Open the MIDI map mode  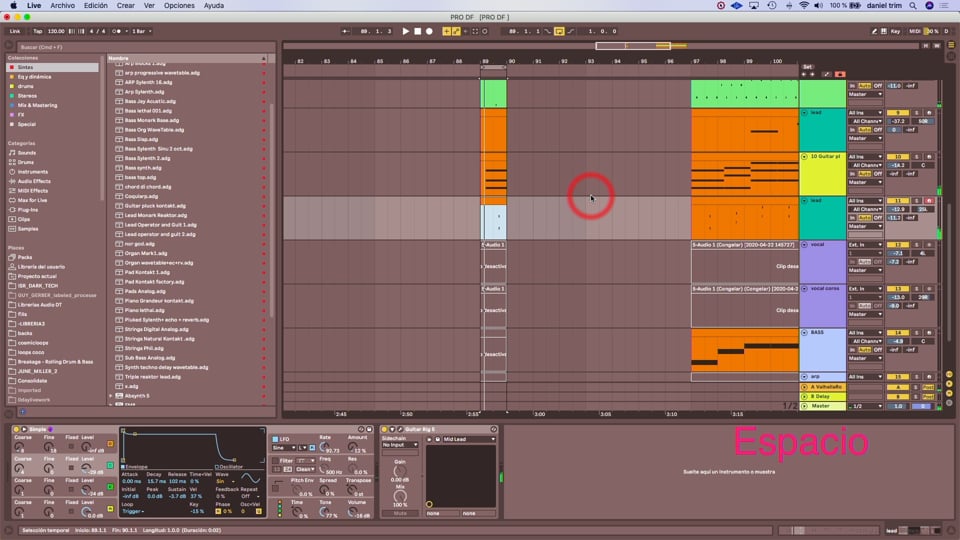pyautogui.click(x=915, y=31)
